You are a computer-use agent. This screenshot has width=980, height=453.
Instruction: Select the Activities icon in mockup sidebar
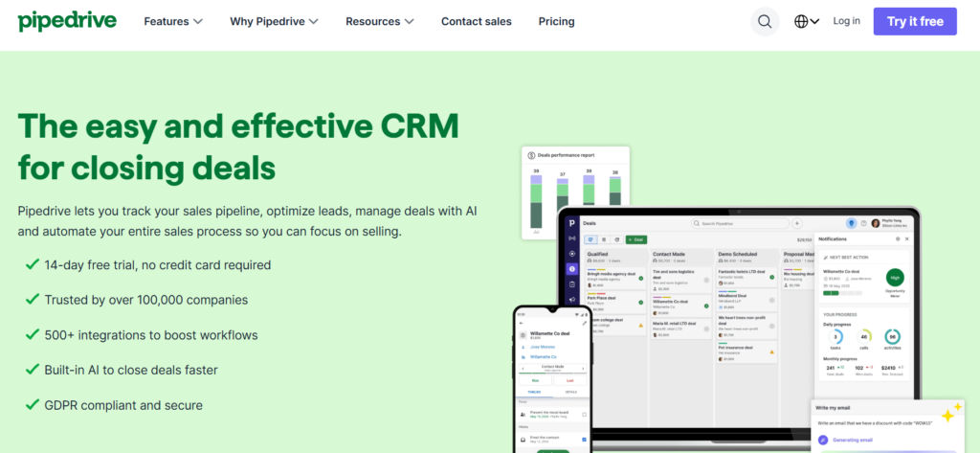(x=572, y=284)
